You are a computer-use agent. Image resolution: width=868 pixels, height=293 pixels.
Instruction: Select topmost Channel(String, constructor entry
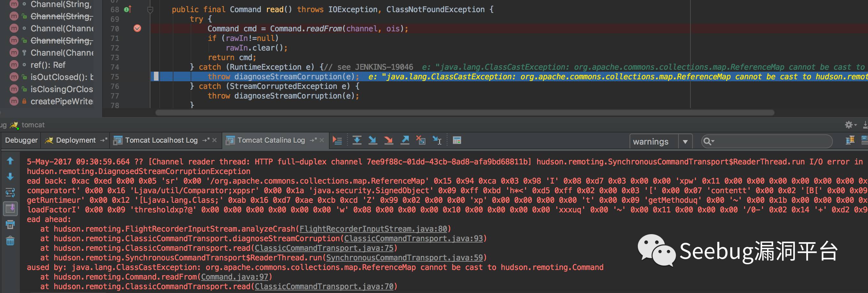[x=61, y=4]
